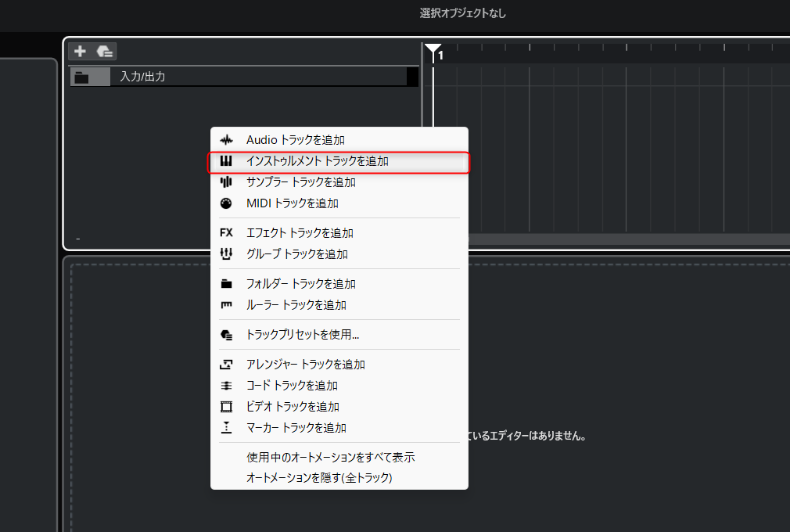The image size is (790, 532).
Task: Click the folder track icon in menu
Action: point(226,284)
